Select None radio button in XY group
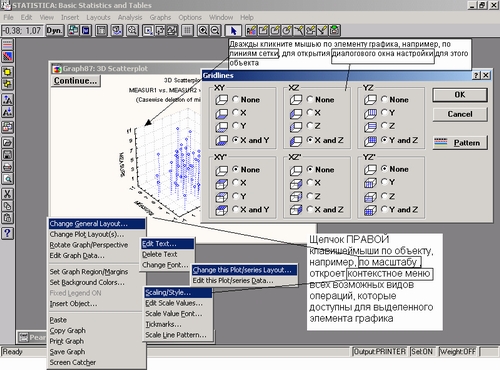This screenshot has width=500, height=370. click(x=246, y=100)
